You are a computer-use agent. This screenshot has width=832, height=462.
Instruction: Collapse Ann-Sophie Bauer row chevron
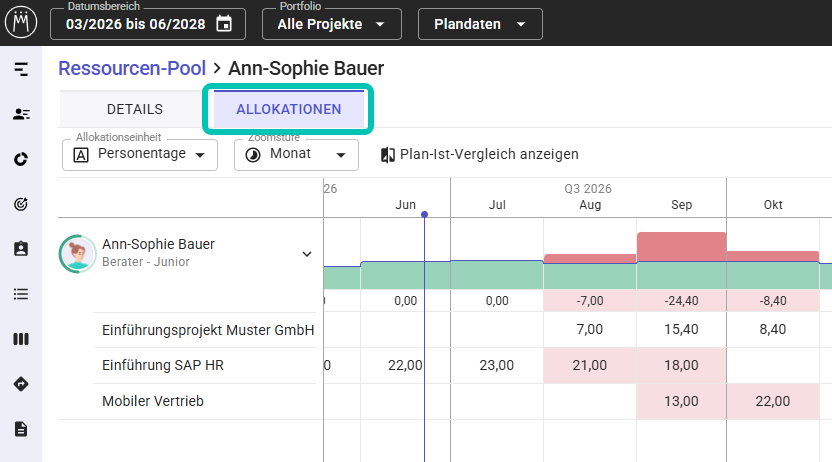point(307,254)
